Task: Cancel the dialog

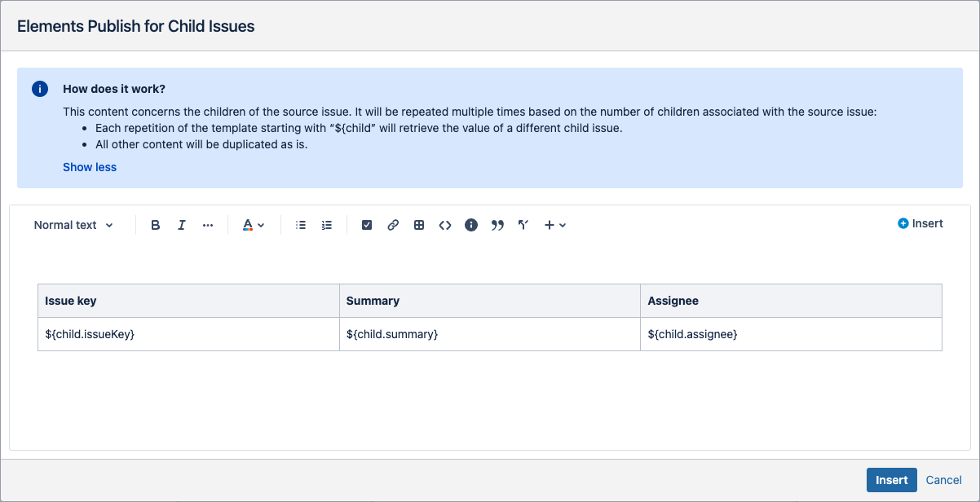Action: point(944,480)
